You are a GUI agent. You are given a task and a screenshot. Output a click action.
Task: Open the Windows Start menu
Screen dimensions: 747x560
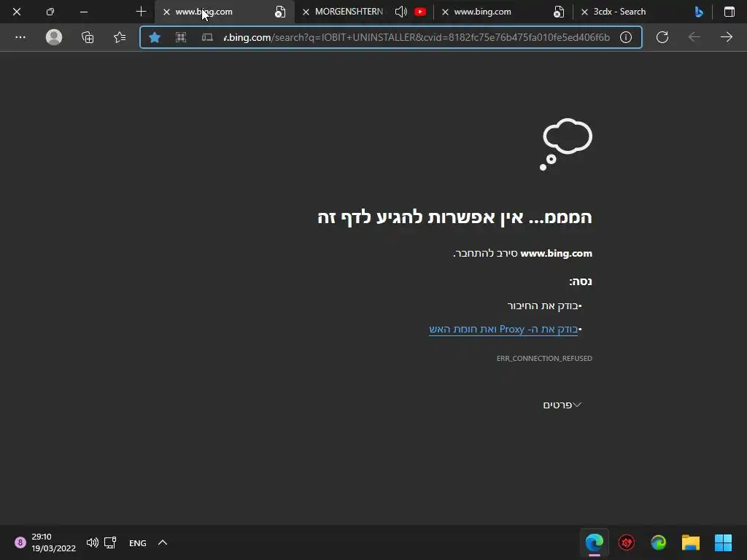pos(723,542)
